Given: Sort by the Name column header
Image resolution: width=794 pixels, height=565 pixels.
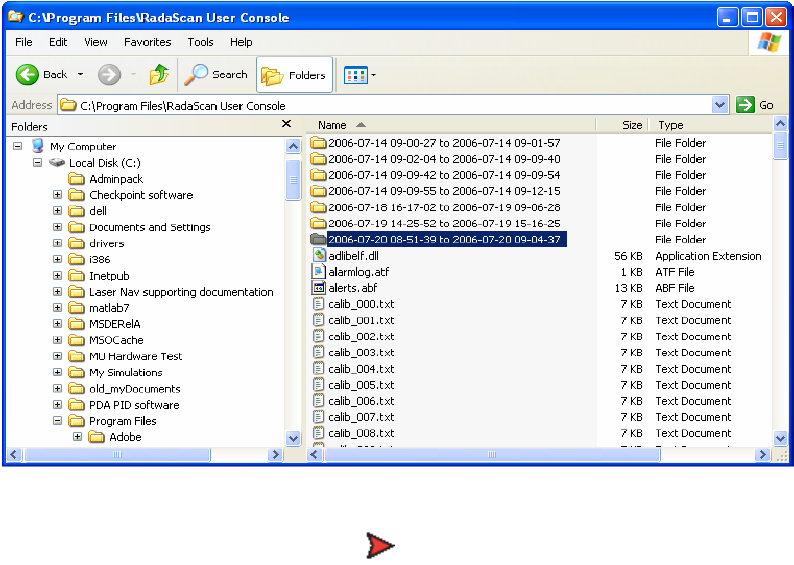Looking at the screenshot, I should (451, 125).
